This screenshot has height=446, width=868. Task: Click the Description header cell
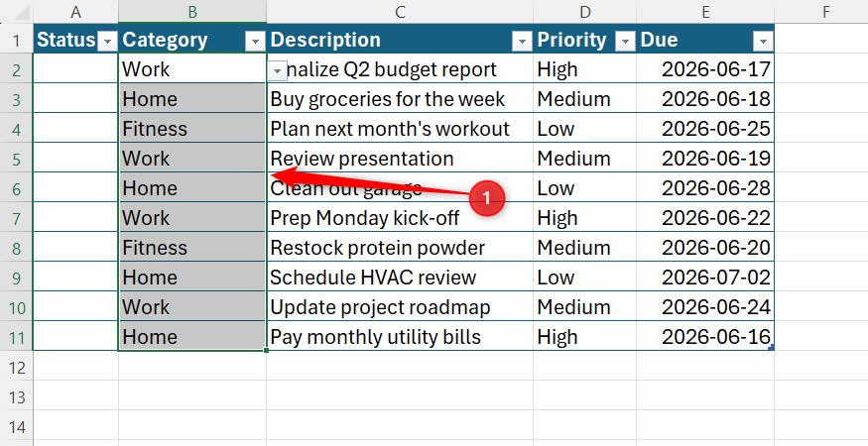(400, 39)
